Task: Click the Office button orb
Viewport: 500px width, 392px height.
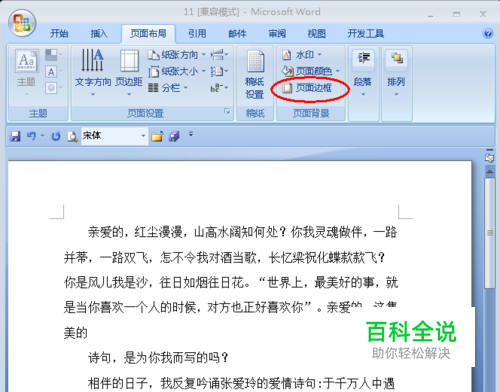Action: [22, 23]
